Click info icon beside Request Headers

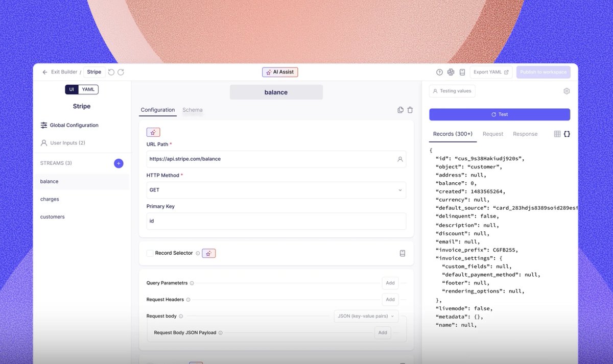tap(188, 300)
